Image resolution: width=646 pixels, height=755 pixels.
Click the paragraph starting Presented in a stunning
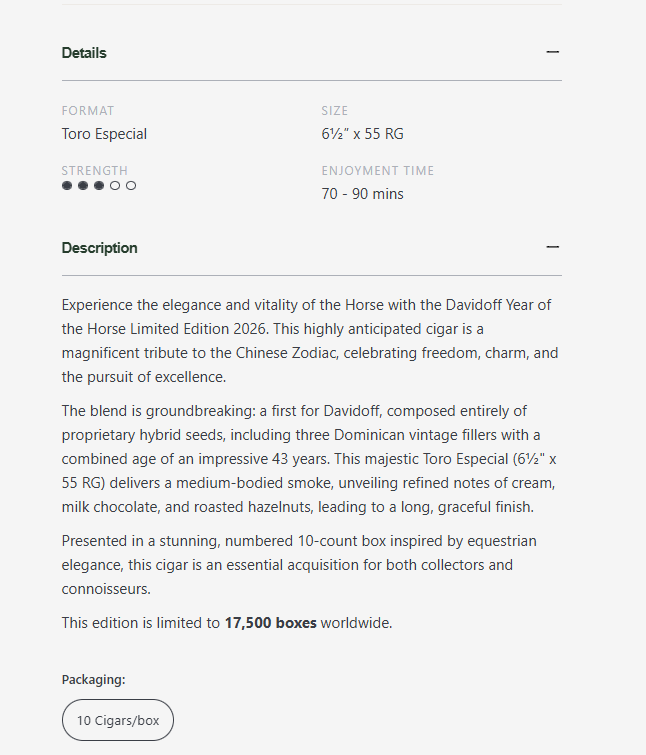[300, 565]
